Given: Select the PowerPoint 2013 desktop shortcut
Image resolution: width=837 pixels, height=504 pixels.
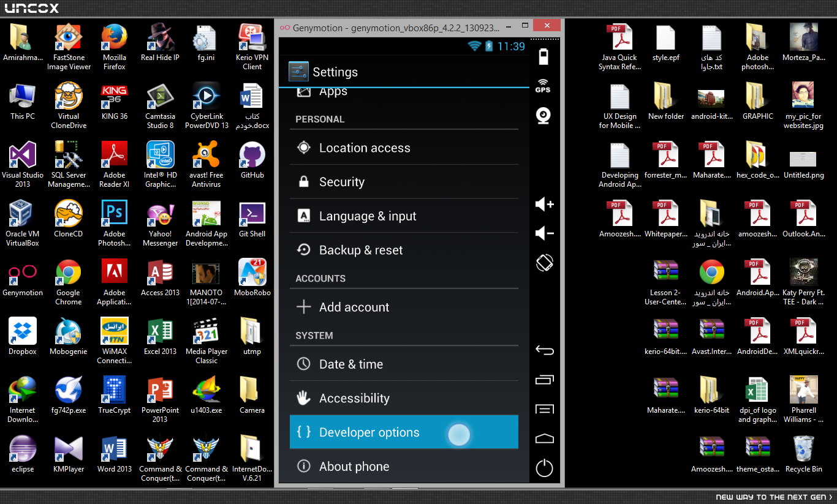Looking at the screenshot, I should click(x=161, y=400).
